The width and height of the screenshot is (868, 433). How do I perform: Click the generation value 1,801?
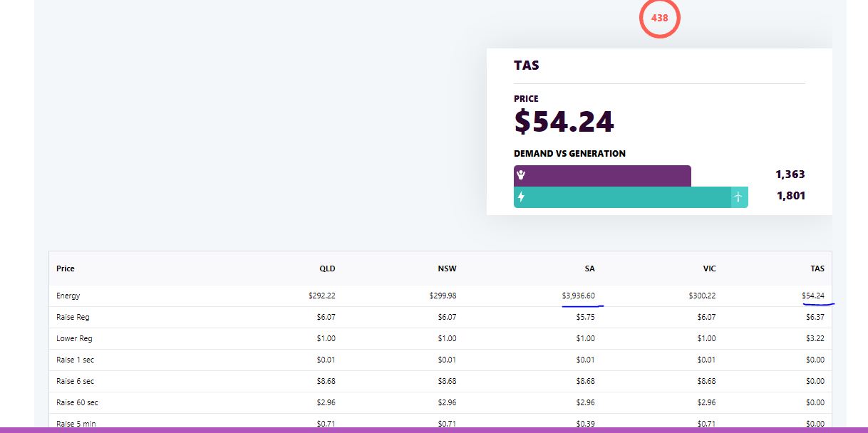791,196
